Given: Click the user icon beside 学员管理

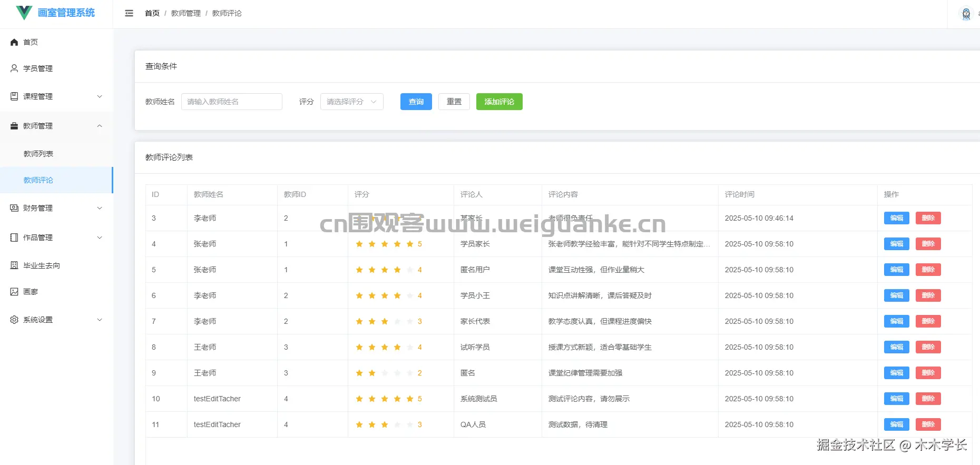Looking at the screenshot, I should click(14, 68).
